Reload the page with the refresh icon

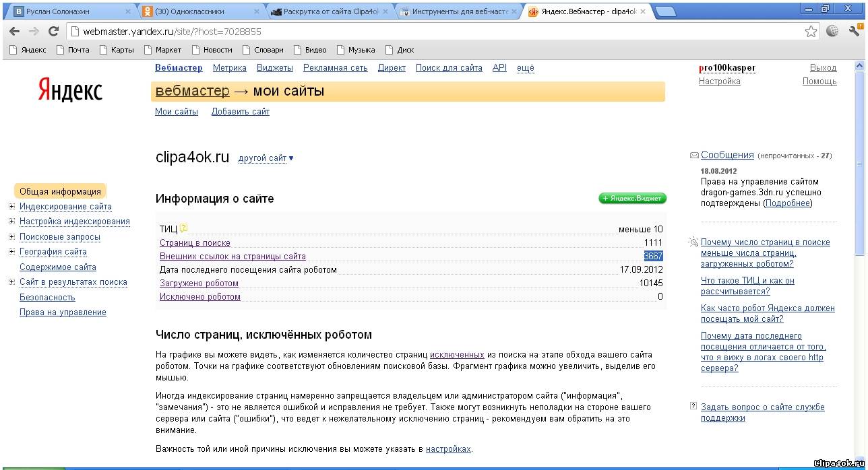54,31
